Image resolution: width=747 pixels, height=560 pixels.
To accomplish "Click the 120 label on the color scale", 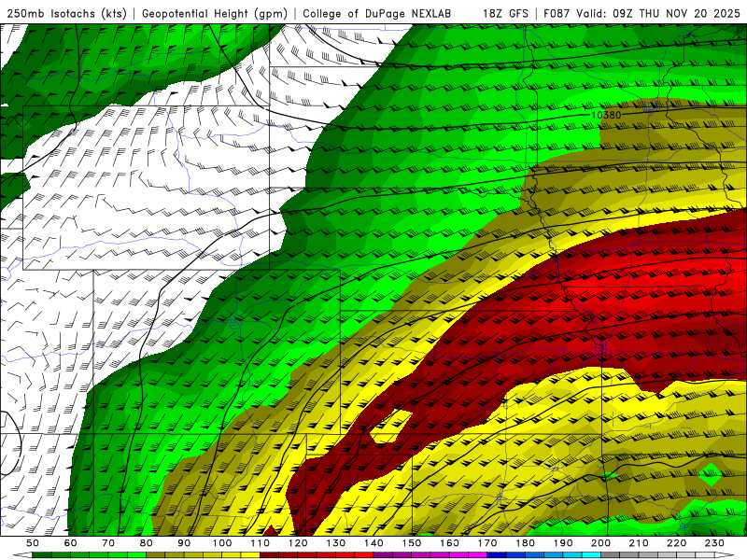I will pos(298,543).
